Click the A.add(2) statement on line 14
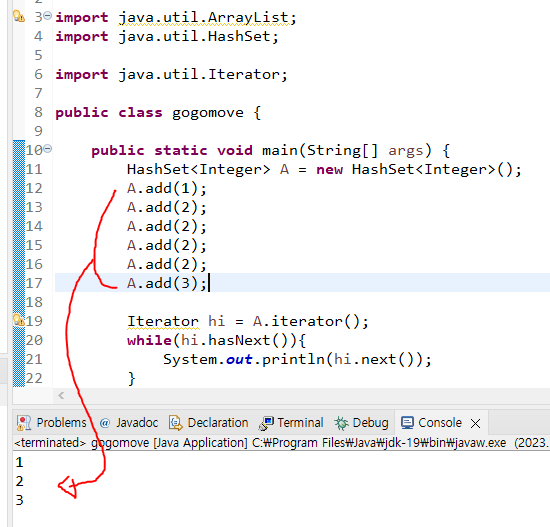Screen dimensions: 550x527 click(x=167, y=226)
